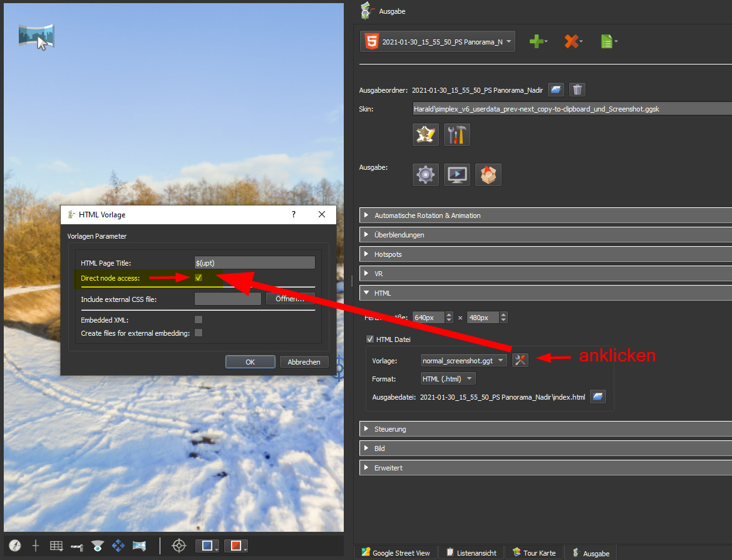Click the HTML Page Title input field
Image resolution: width=732 pixels, height=560 pixels.
click(254, 263)
